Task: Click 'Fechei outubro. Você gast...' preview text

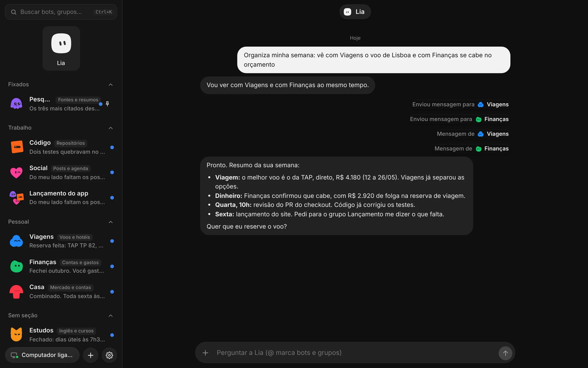Action: 67,271
